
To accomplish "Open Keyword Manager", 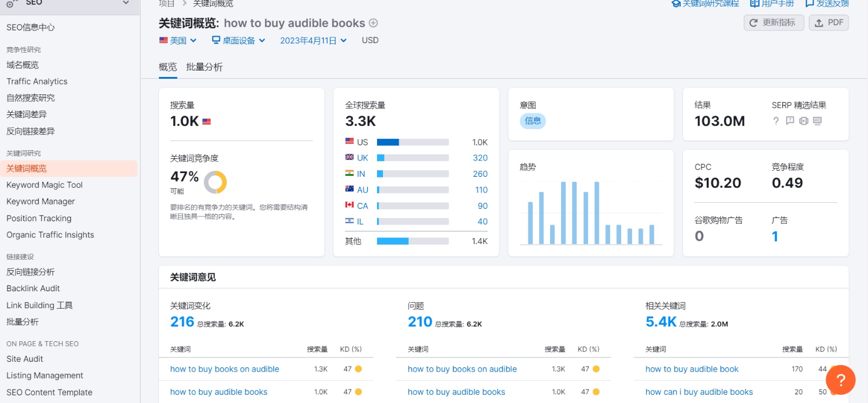I will (41, 201).
